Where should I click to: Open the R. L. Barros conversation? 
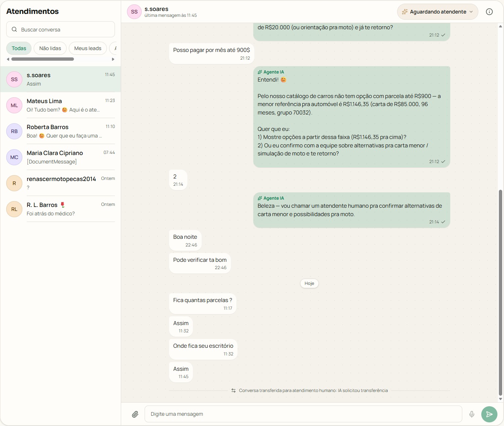60,209
